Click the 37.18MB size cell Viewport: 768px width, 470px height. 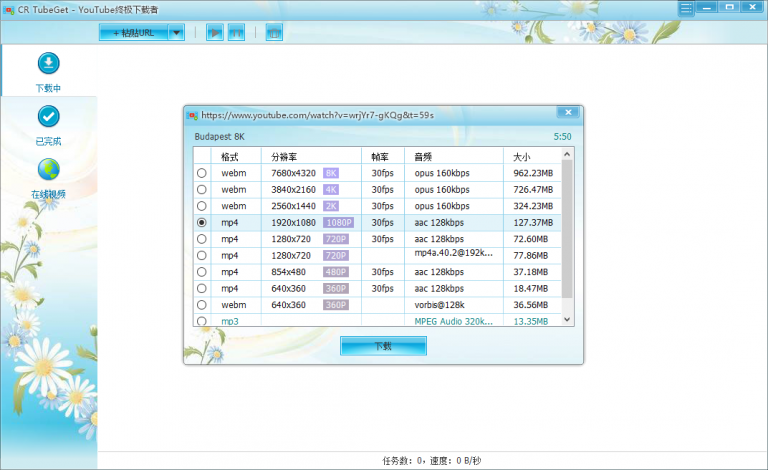click(530, 272)
